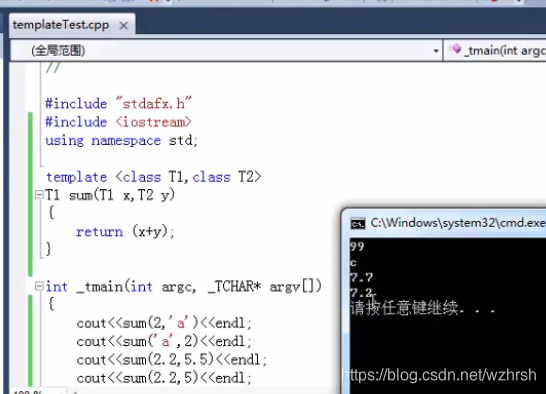Click the return (x+y); statement
The image size is (546, 394).
click(125, 231)
